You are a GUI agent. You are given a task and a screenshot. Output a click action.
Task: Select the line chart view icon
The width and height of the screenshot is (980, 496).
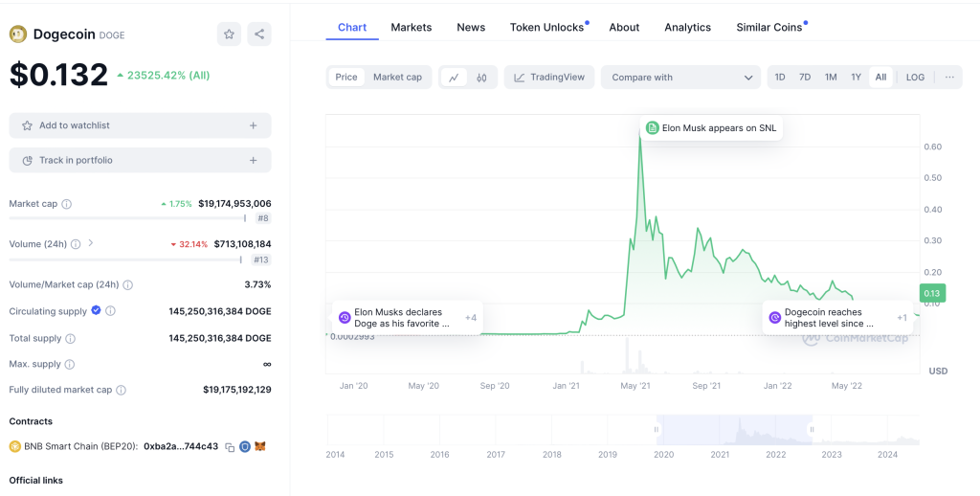[454, 78]
